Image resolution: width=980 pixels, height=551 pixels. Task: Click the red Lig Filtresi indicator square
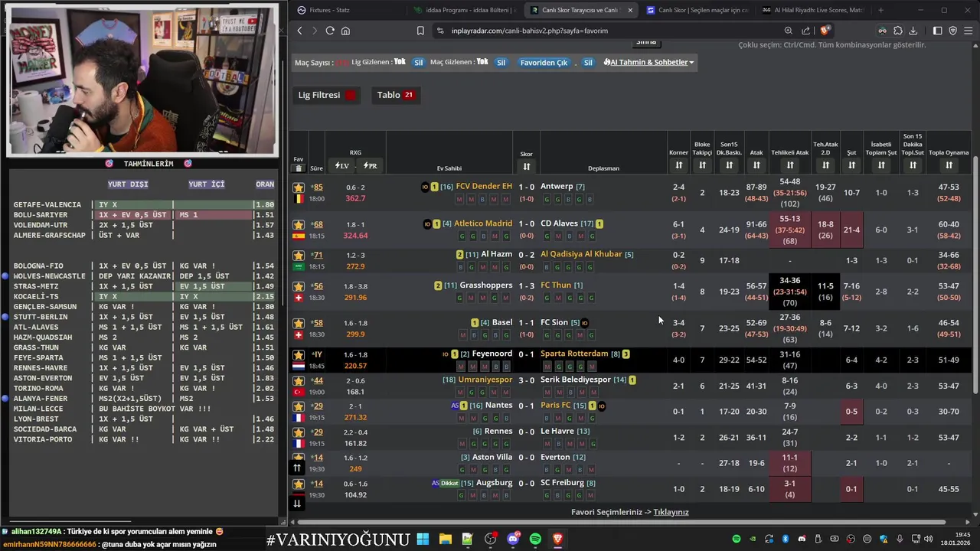pos(351,95)
